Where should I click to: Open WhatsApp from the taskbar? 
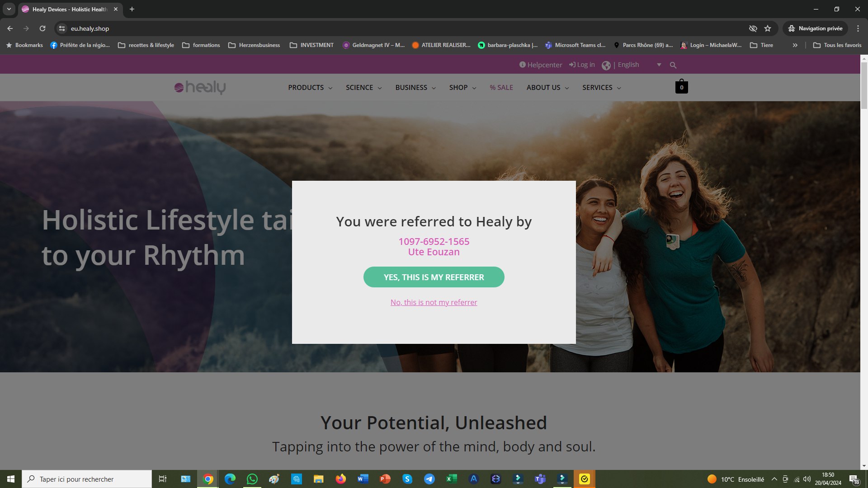click(252, 479)
